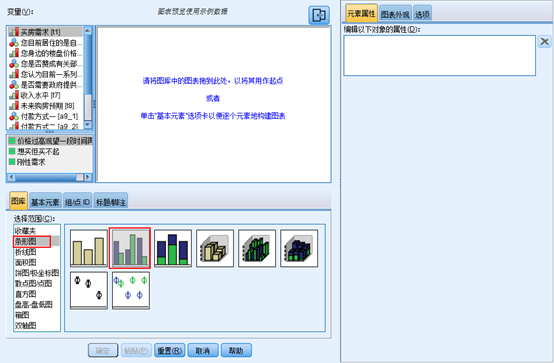Toggle the side panel icon at top
The height and width of the screenshot is (363, 554).
[x=319, y=15]
